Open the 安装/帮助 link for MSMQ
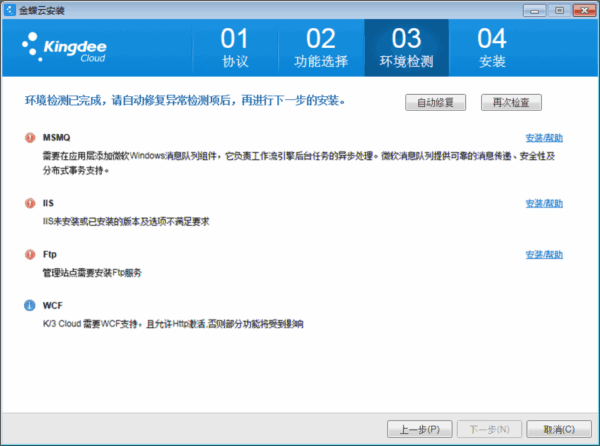 [544, 137]
